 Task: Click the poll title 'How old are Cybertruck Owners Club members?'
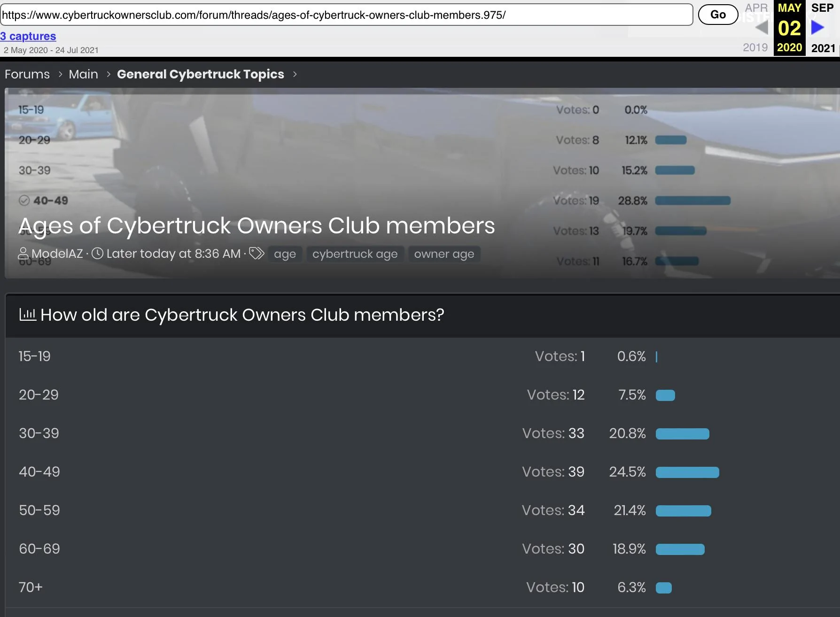(242, 315)
